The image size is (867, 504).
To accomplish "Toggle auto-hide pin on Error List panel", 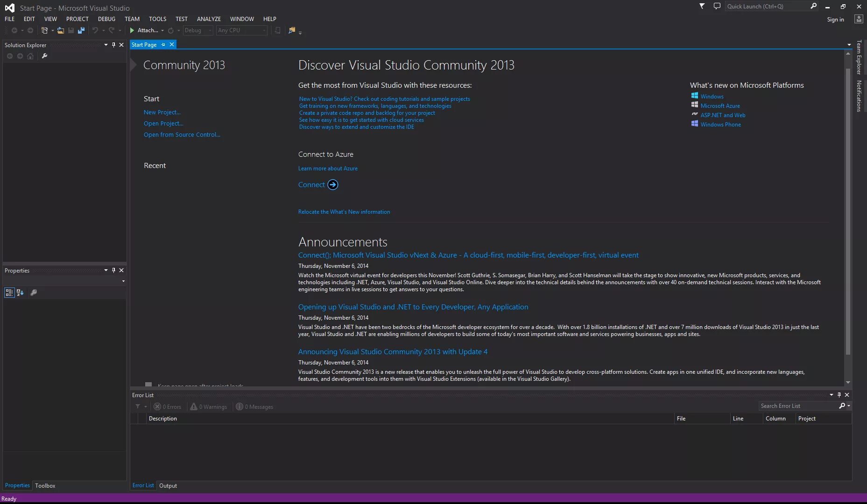I will pyautogui.click(x=839, y=395).
